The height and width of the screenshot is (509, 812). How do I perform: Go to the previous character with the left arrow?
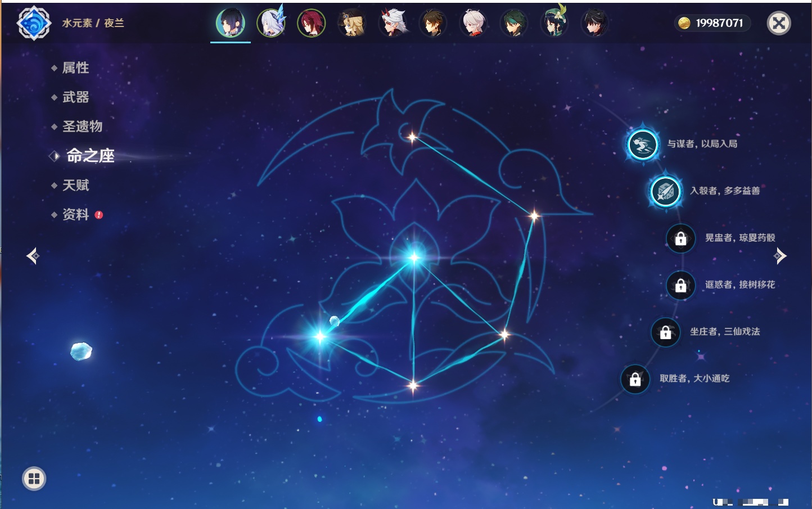[x=33, y=256]
